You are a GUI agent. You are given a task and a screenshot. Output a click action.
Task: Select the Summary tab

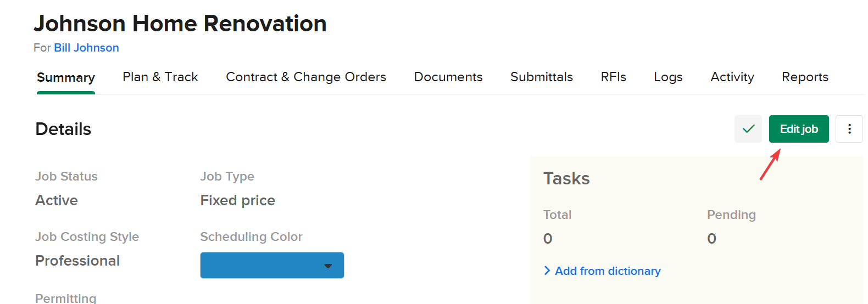(x=65, y=77)
